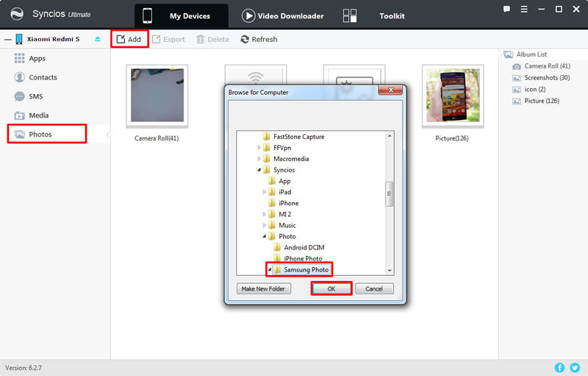
Task: Select Screenshots (30) in Album List
Action: (x=542, y=78)
